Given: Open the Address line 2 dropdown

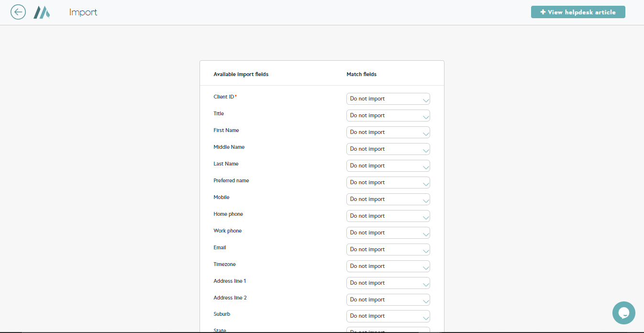Looking at the screenshot, I should (388, 300).
